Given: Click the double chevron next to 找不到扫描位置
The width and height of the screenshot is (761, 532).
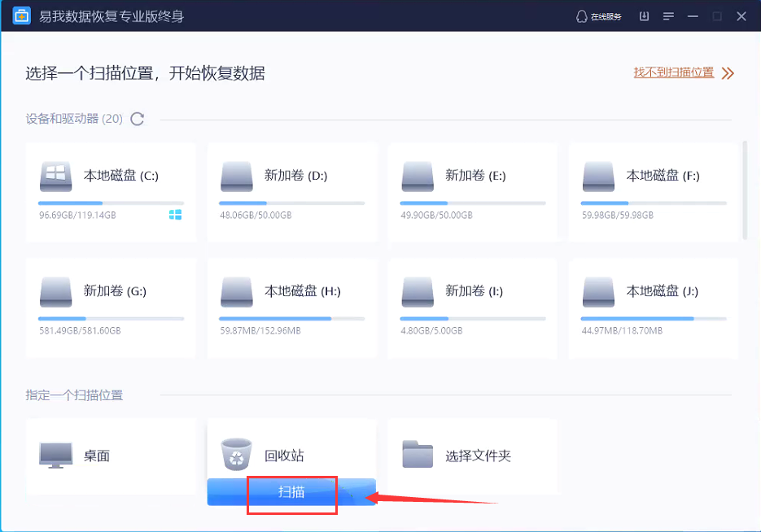Looking at the screenshot, I should point(728,73).
